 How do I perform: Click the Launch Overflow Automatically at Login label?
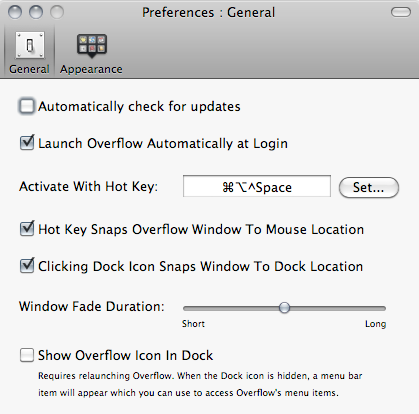163,144
